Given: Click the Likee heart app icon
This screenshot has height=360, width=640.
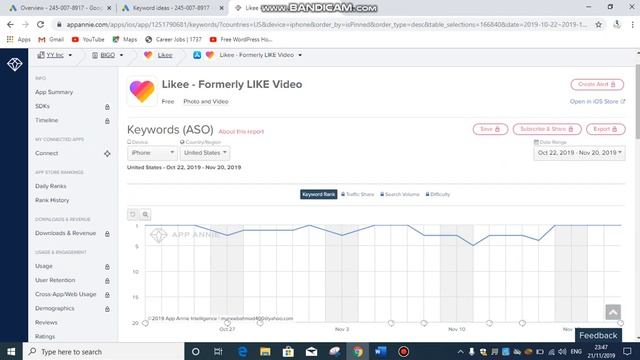Looking at the screenshot, I should click(142, 91).
